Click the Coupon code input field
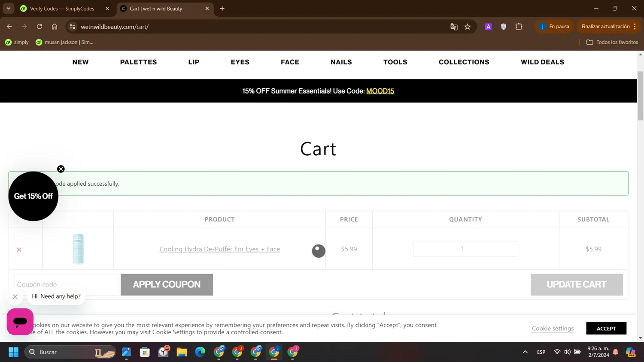The height and width of the screenshot is (362, 644). (66, 284)
